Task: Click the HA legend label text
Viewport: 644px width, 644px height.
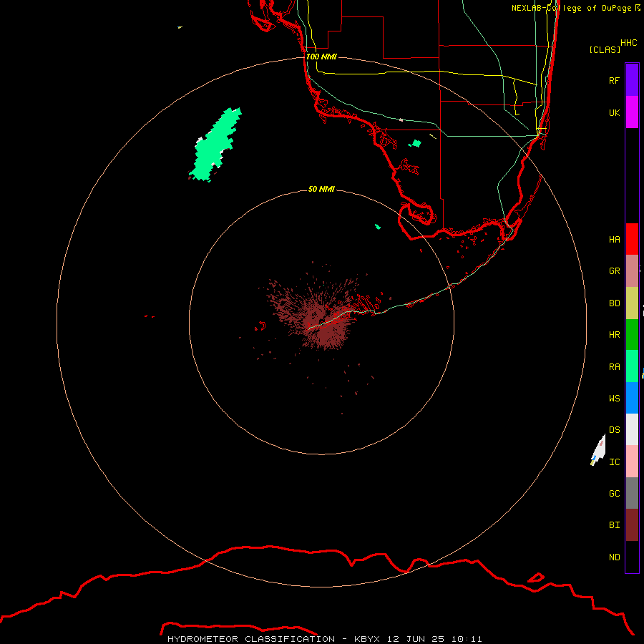Action: [x=614, y=239]
